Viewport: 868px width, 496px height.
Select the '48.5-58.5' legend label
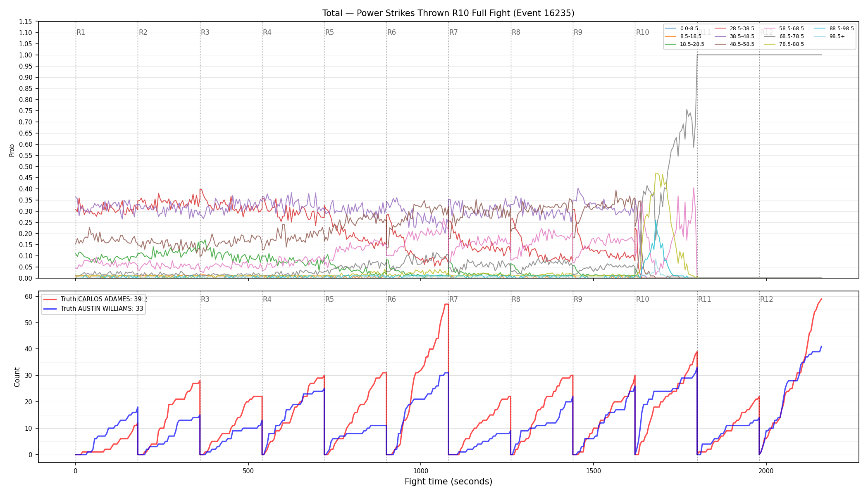[742, 44]
